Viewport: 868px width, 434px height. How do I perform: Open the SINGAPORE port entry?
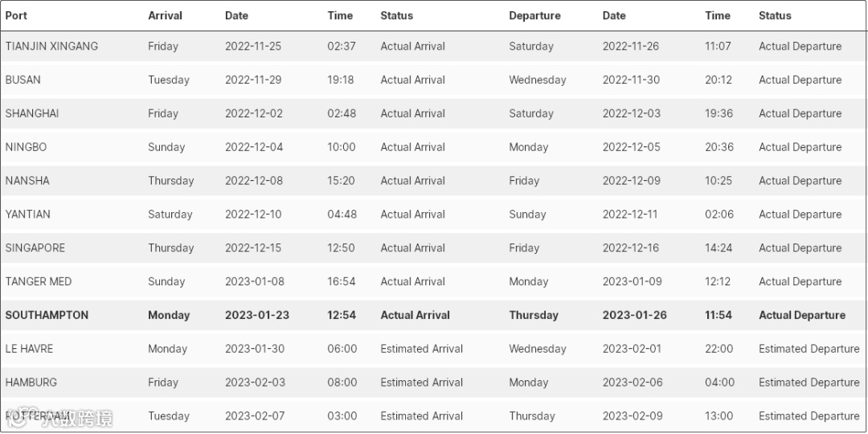(35, 248)
